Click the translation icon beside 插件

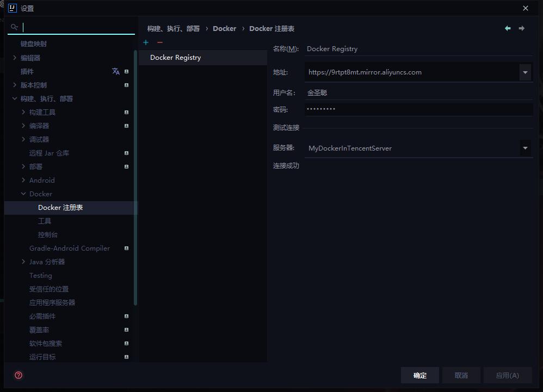tap(115, 71)
